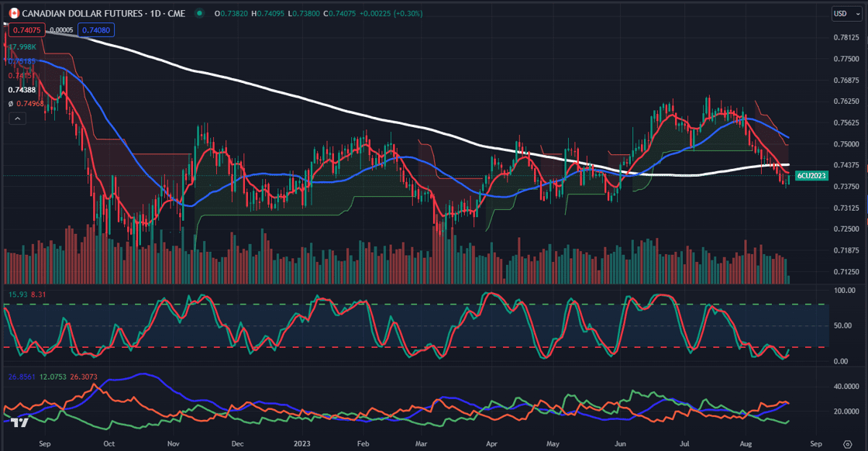This screenshot has height=451, width=868.
Task: Click the Feb label on time axis
Action: click(363, 444)
